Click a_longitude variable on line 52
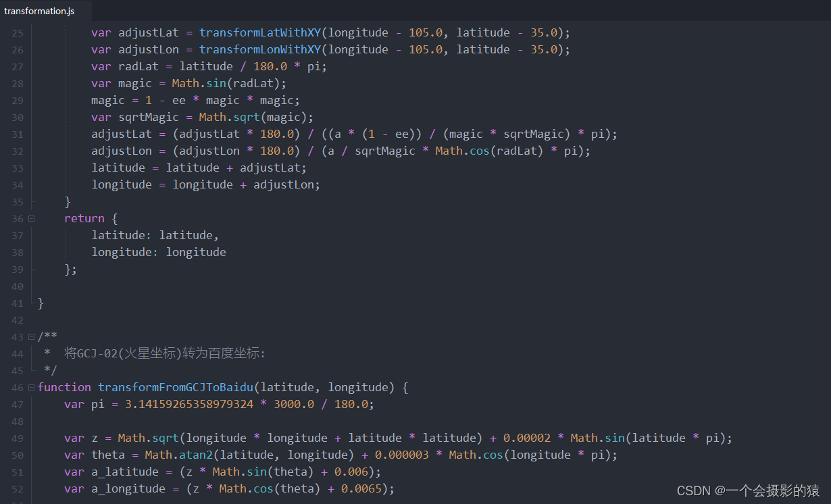This screenshot has height=504, width=831. click(x=128, y=489)
